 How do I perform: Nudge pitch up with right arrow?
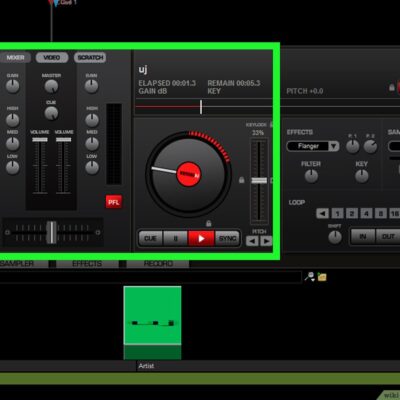point(266,241)
